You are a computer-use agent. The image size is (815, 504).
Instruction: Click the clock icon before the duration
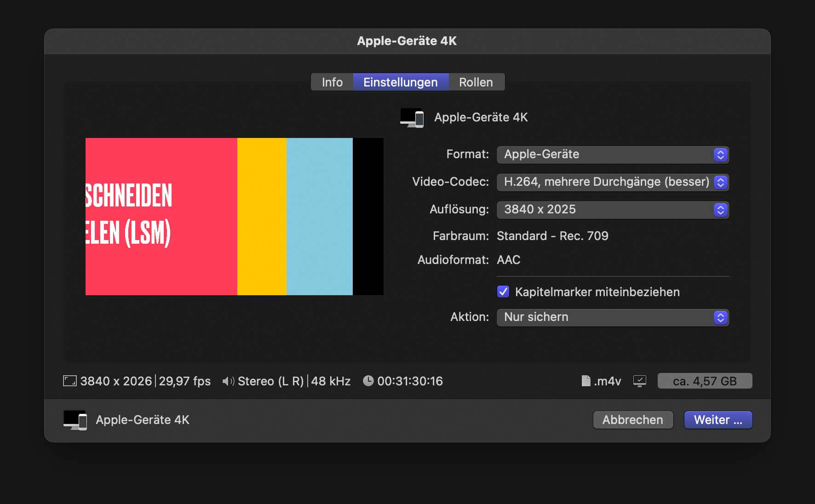tap(367, 381)
